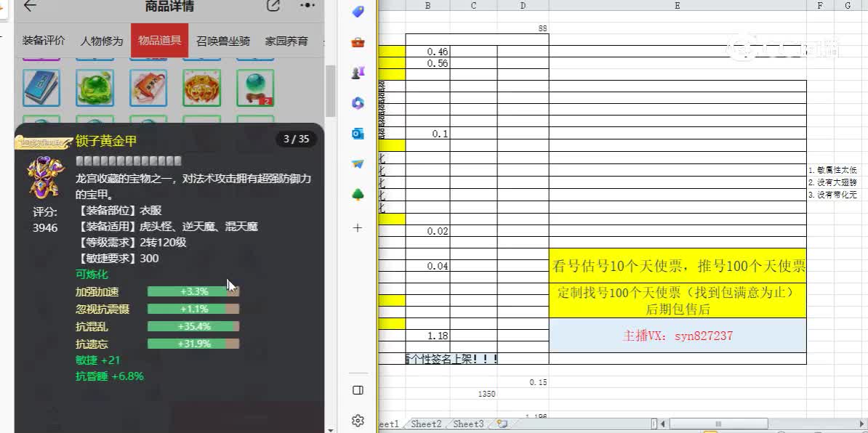This screenshot has width=868, height=433.
Task: Go back with the back arrow
Action: click(28, 7)
